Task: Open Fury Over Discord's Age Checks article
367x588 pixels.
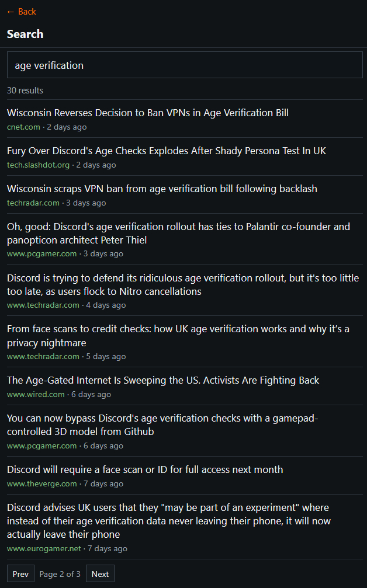Action: point(167,151)
